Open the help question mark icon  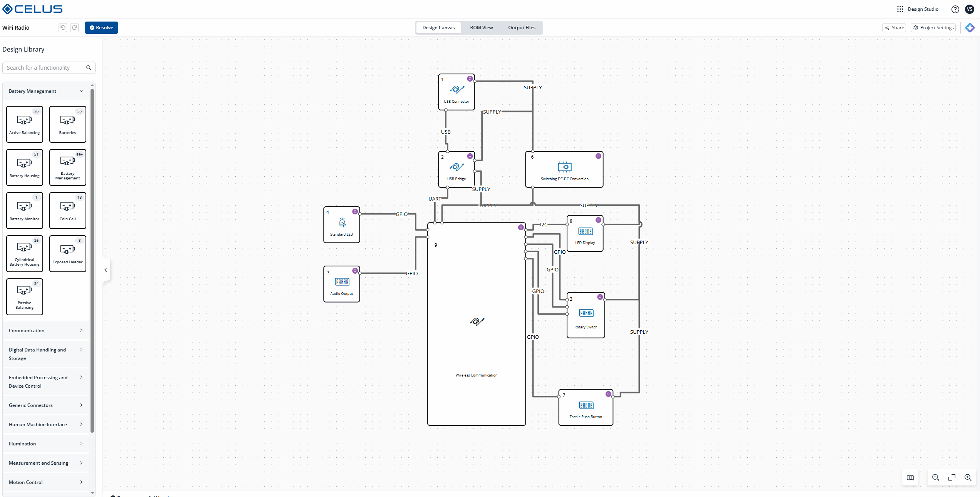click(x=955, y=9)
